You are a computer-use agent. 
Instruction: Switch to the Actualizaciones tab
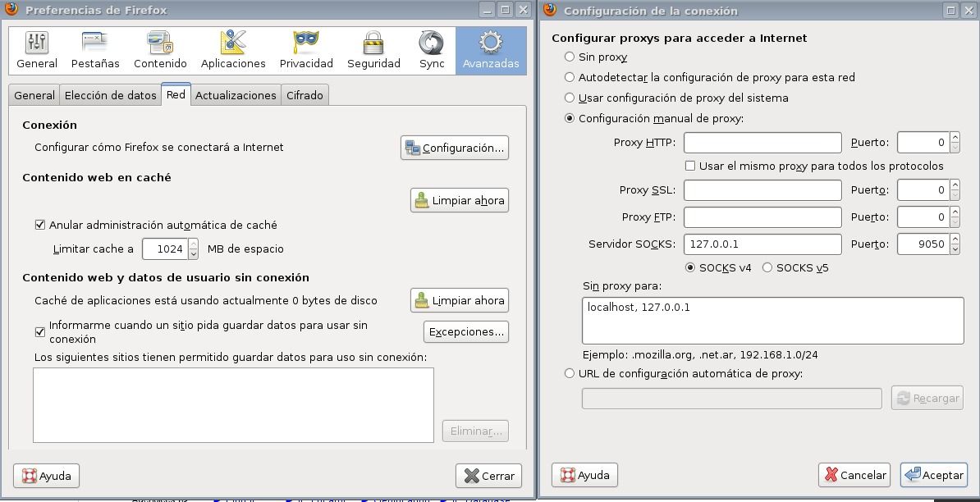coord(236,95)
